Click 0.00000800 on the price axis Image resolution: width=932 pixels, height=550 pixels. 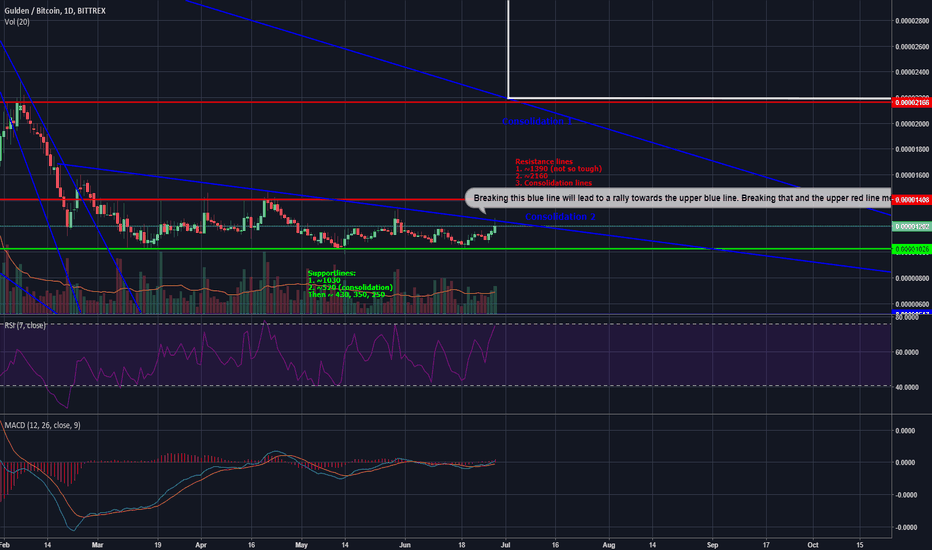(912, 278)
